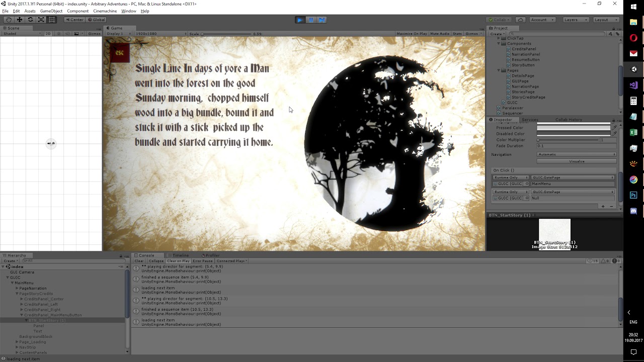The height and width of the screenshot is (362, 644).
Task: Click the Game view Scale slider
Action: [x=226, y=34]
